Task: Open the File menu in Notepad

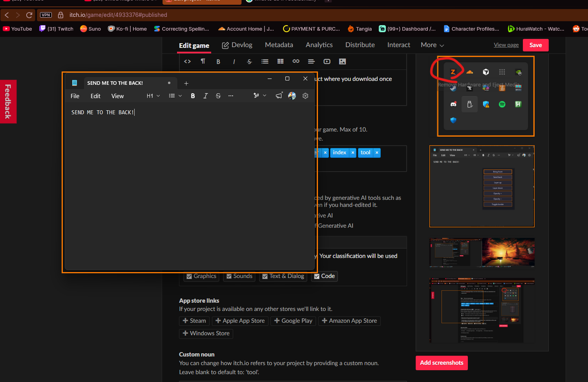Action: [x=75, y=96]
